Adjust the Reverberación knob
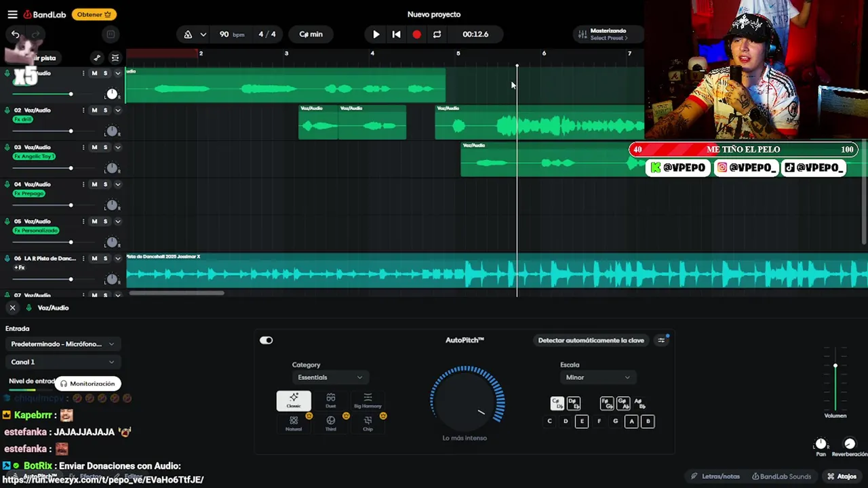Image resolution: width=868 pixels, height=488 pixels. pyautogui.click(x=850, y=444)
